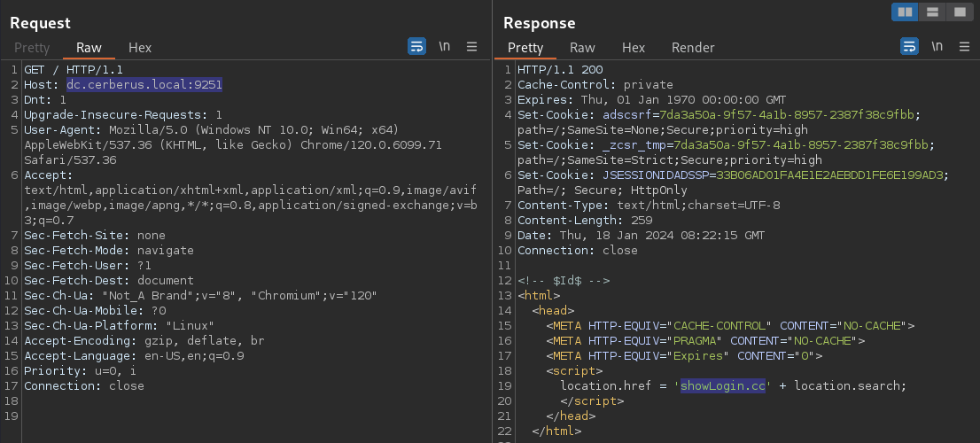Click the highlighted showLogin.cc text
Image resolution: width=980 pixels, height=443 pixels.
pyautogui.click(x=723, y=385)
